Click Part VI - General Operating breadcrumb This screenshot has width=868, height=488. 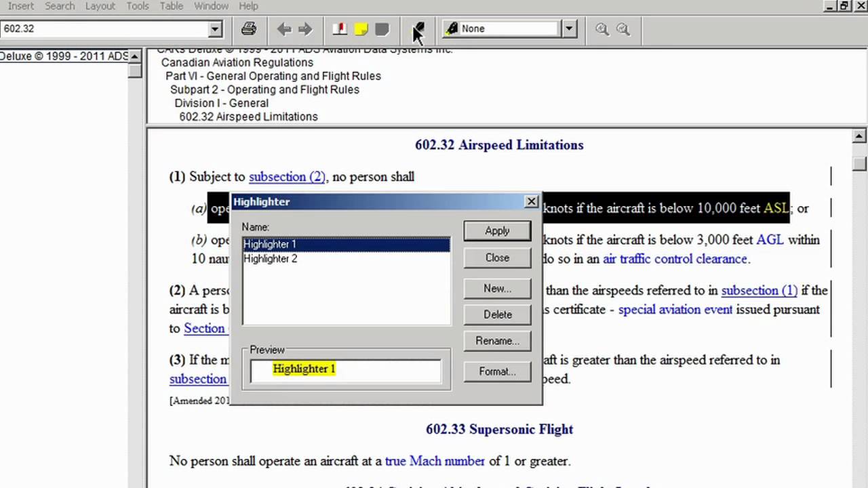(x=273, y=76)
